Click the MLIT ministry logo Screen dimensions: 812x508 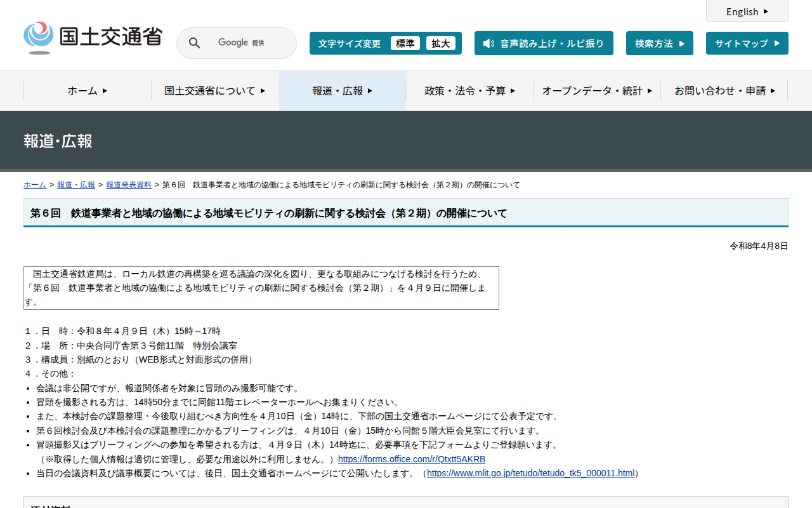click(93, 38)
